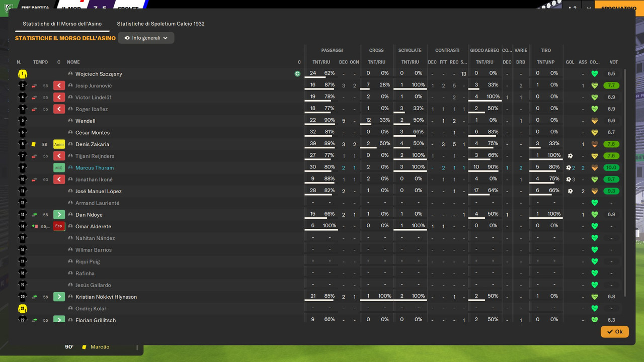Click red substituted-off arrow for Josip Juranović
The width and height of the screenshot is (644, 362).
coord(59,85)
